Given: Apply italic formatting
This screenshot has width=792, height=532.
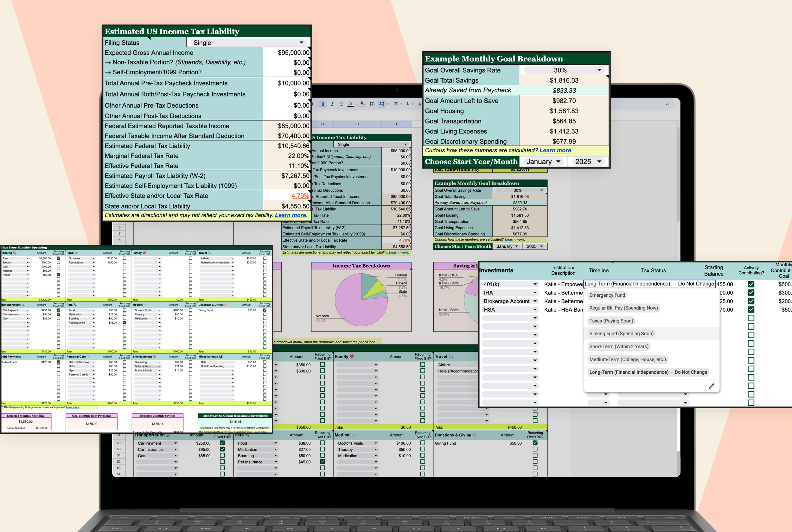Looking at the screenshot, I should point(332,104).
